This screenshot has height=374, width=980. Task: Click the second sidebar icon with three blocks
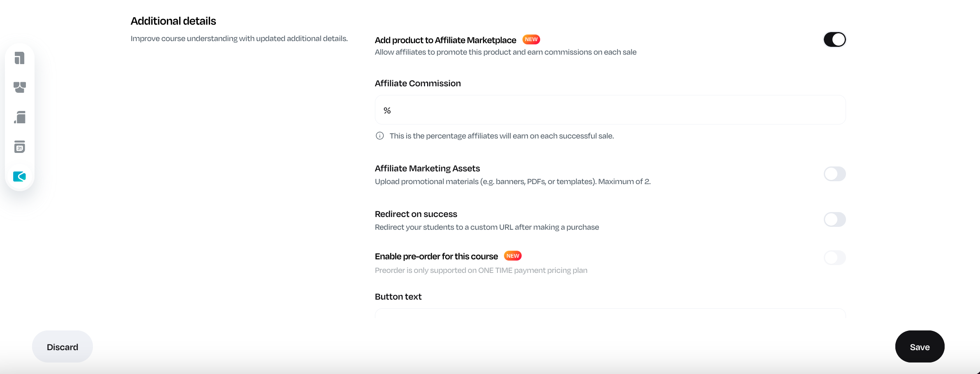[19, 87]
